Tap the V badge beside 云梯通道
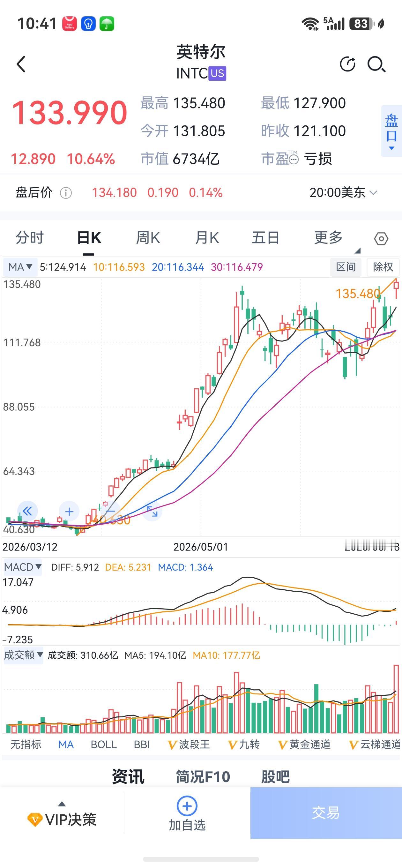The image size is (402, 868). tap(353, 745)
